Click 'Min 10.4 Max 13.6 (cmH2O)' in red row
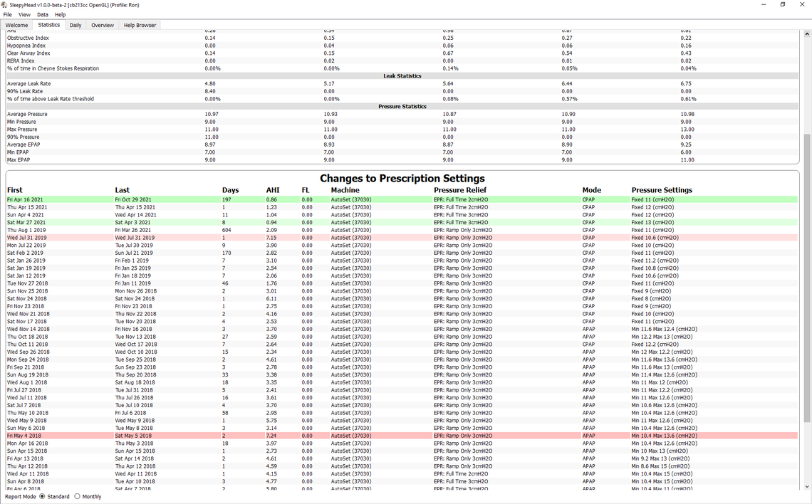Screen dimensions: 812x504 665,436
